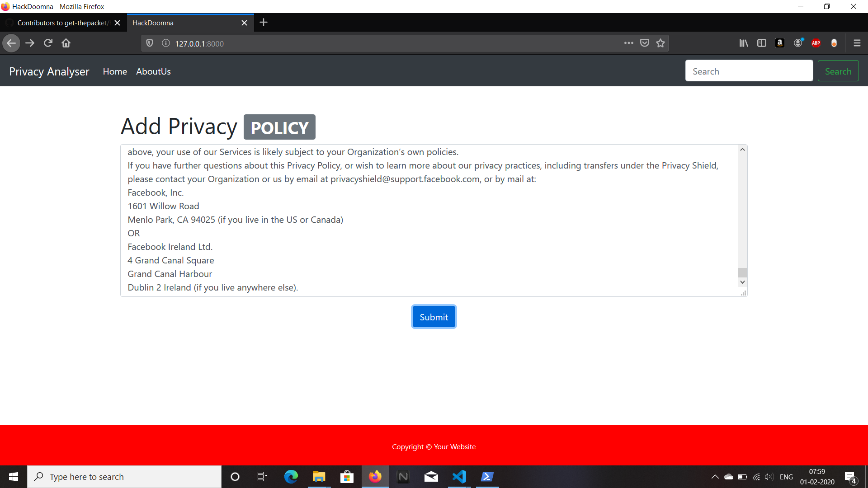Click the blue Submit button

coord(434,317)
